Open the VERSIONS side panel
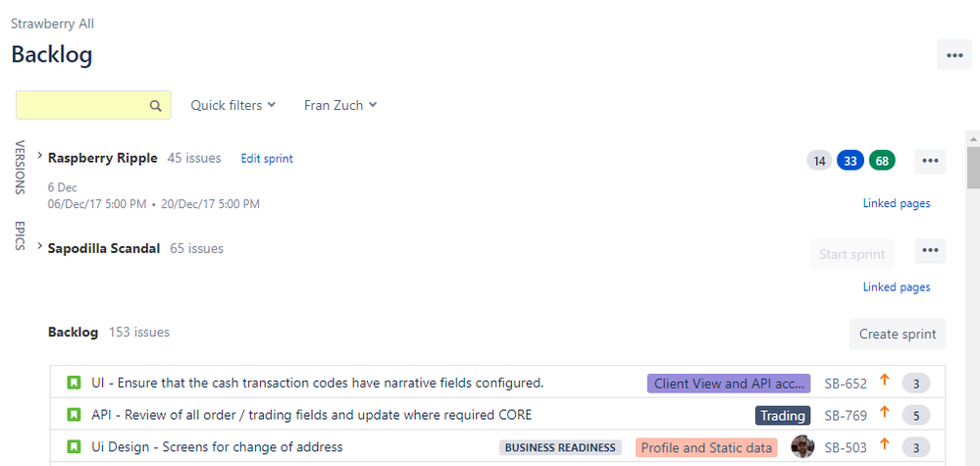980x466 pixels. click(20, 168)
